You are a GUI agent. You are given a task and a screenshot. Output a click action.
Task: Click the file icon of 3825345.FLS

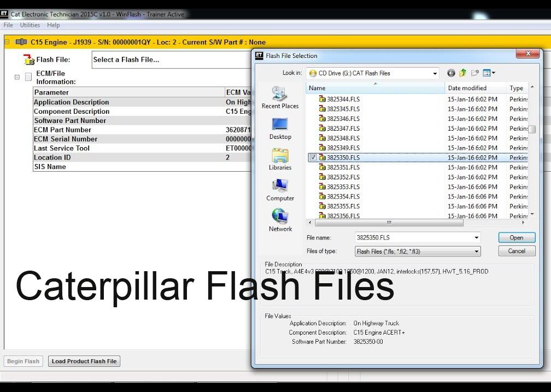322,109
